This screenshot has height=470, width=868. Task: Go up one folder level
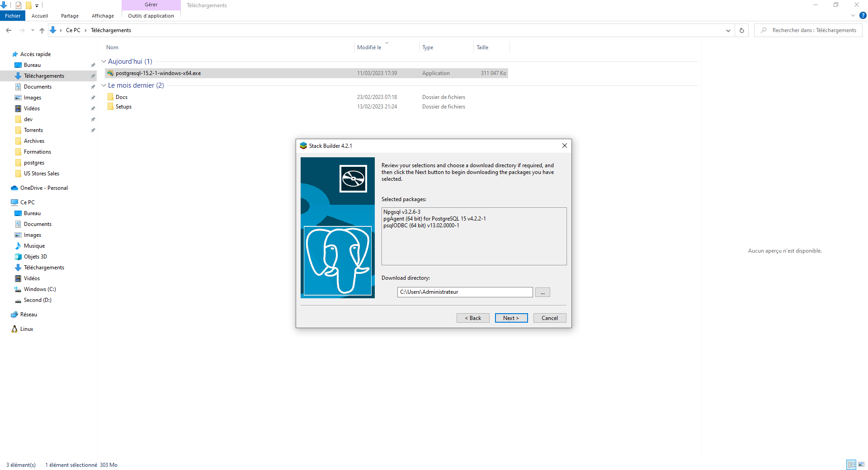tap(42, 30)
